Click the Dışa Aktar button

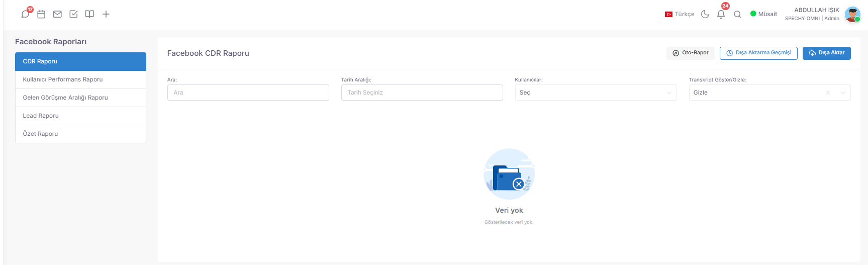826,53
